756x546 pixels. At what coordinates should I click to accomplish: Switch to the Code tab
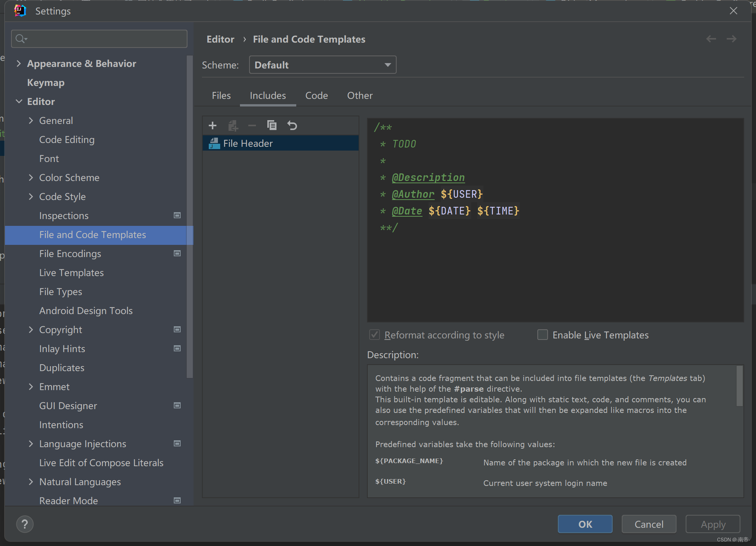316,95
